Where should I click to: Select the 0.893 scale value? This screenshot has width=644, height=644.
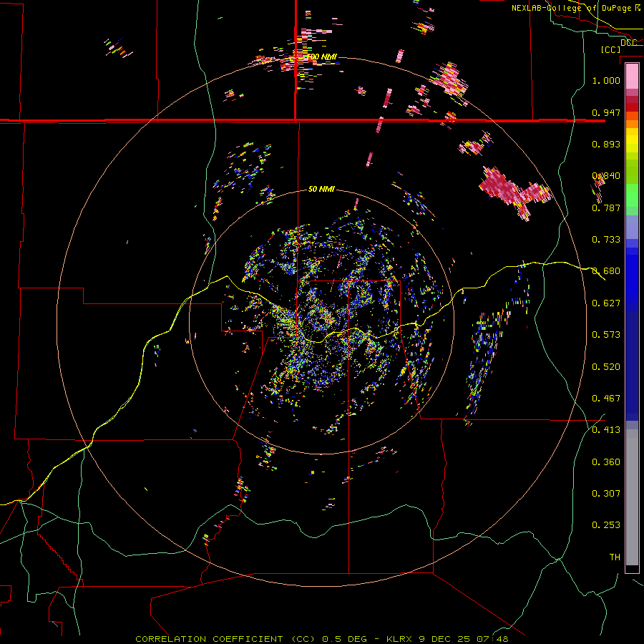pos(606,144)
